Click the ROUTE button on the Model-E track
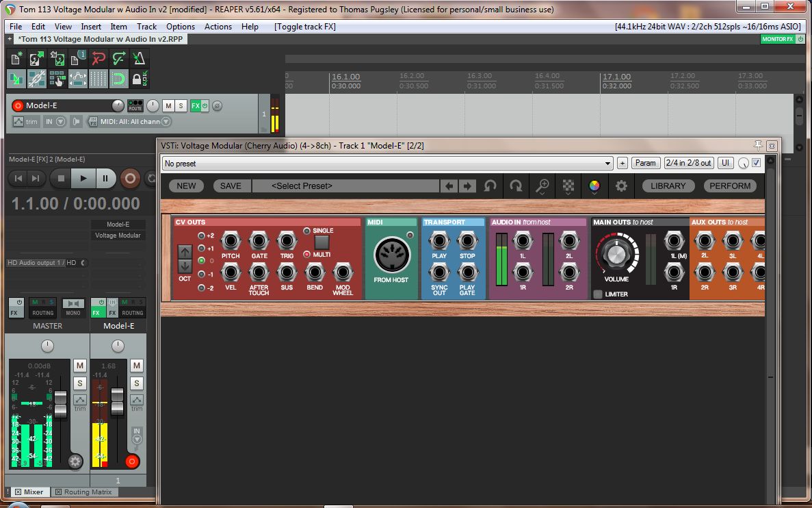This screenshot has height=508, width=812. click(x=135, y=105)
